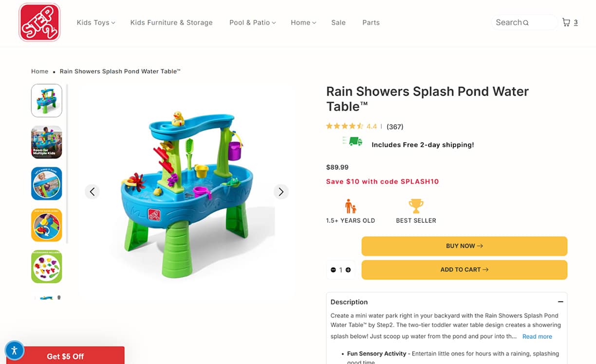The height and width of the screenshot is (364, 596).
Task: Collapse the Description section
Action: tap(560, 302)
